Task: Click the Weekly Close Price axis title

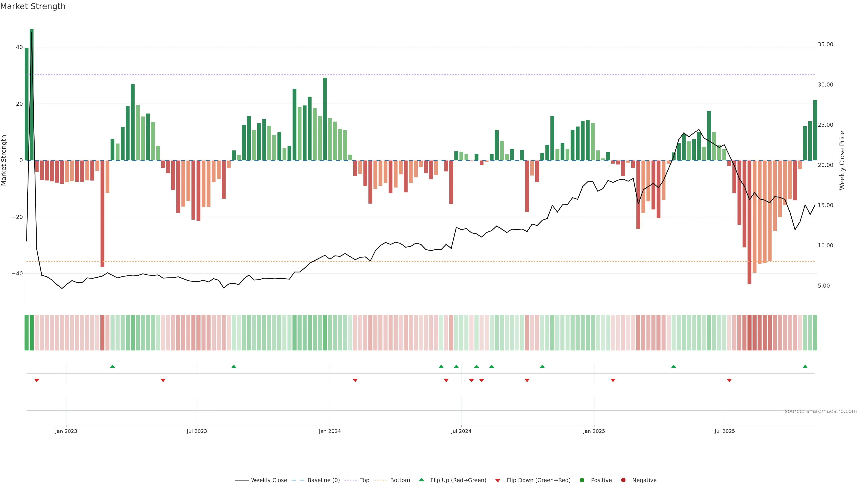Action: [x=842, y=160]
